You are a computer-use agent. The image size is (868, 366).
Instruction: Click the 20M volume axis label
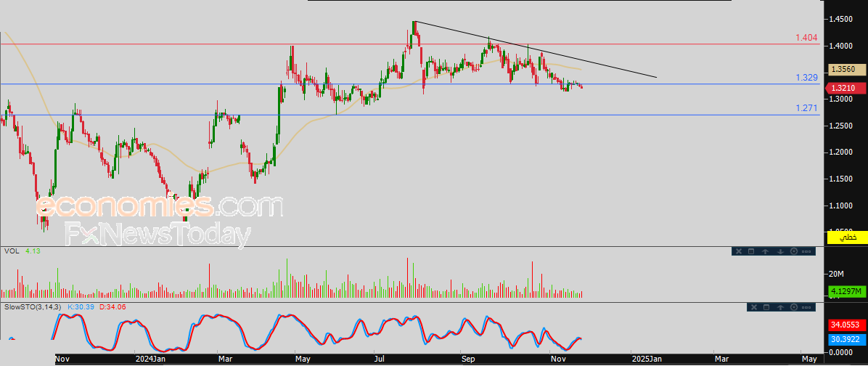pos(835,274)
